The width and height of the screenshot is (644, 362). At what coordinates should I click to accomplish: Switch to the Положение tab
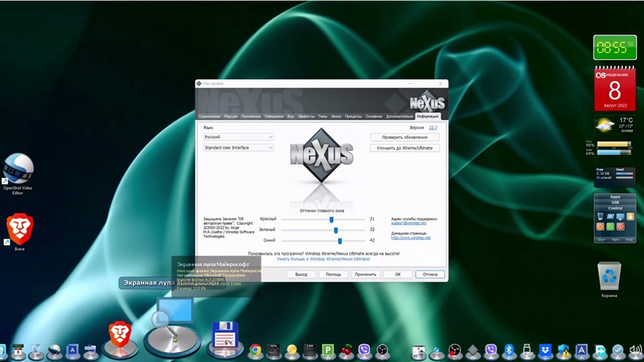tap(251, 116)
